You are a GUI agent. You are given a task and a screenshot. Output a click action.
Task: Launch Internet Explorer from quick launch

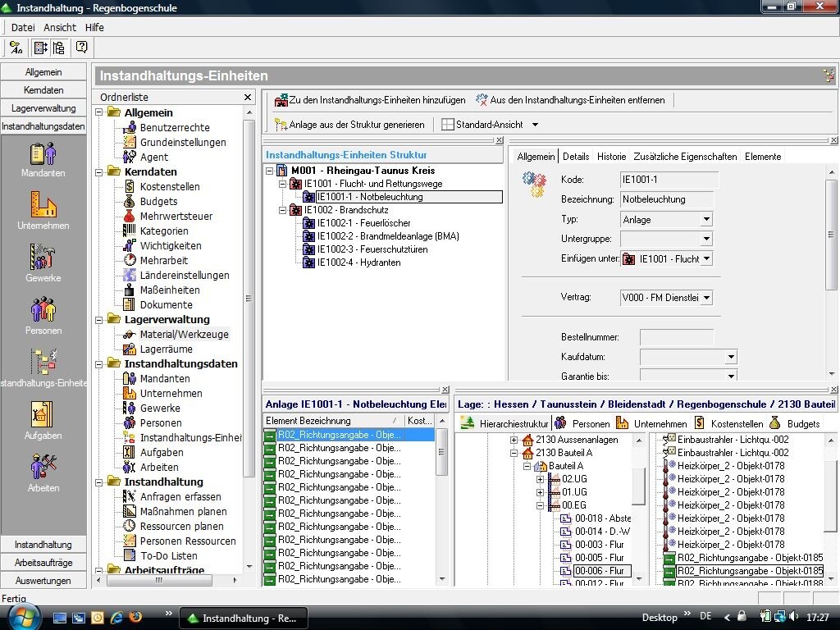click(x=116, y=617)
